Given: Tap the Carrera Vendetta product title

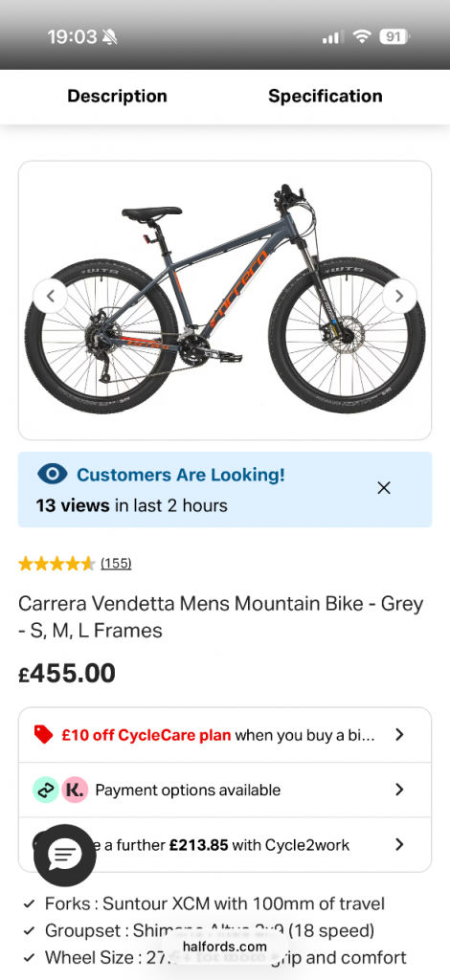Looking at the screenshot, I should point(220,617).
